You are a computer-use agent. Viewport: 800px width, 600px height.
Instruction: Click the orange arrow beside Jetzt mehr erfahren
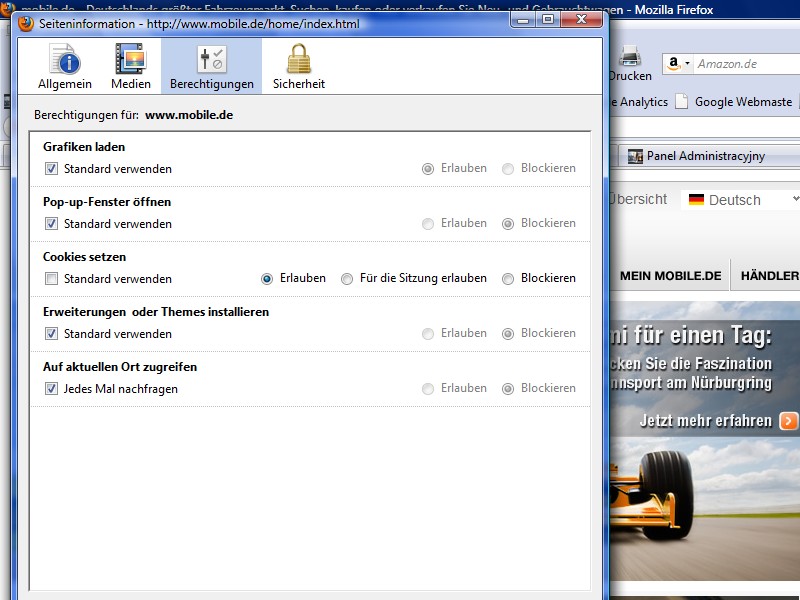(789, 421)
